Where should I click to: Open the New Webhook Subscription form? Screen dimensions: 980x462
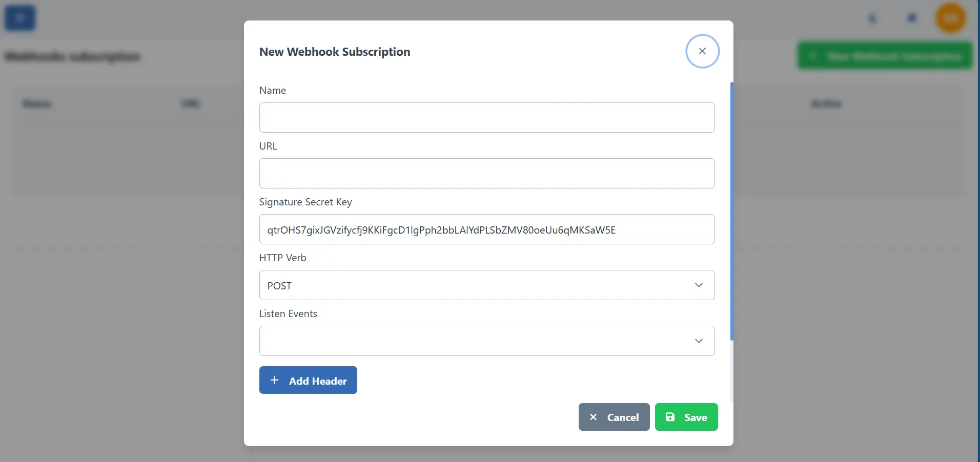click(884, 55)
